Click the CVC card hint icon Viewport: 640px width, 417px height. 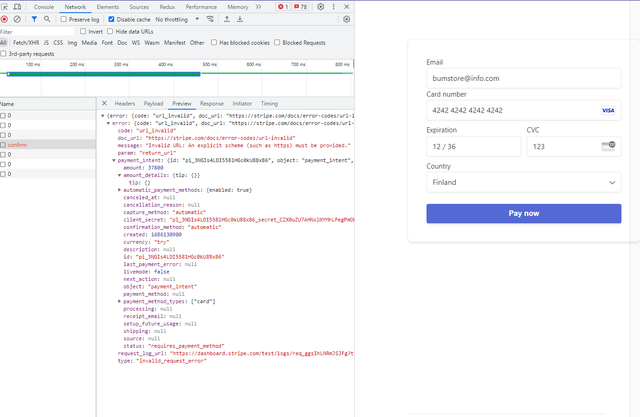pyautogui.click(x=608, y=146)
